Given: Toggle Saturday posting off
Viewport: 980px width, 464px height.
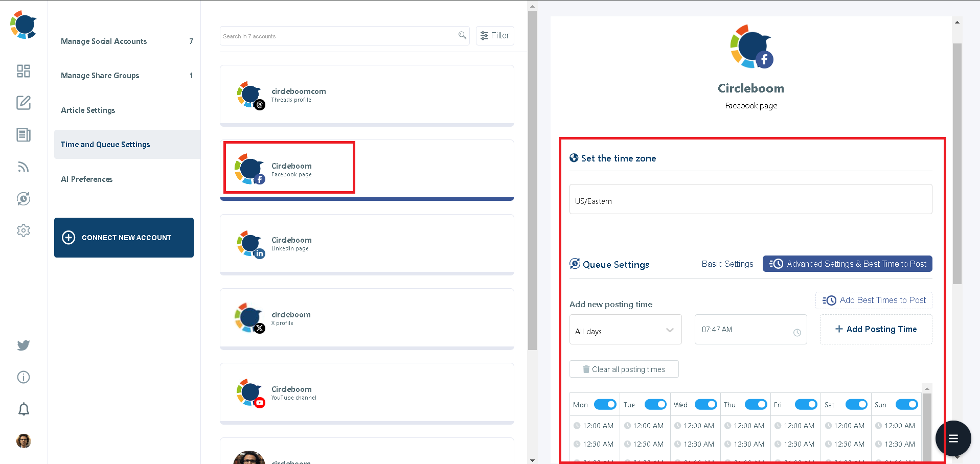Looking at the screenshot, I should point(856,404).
